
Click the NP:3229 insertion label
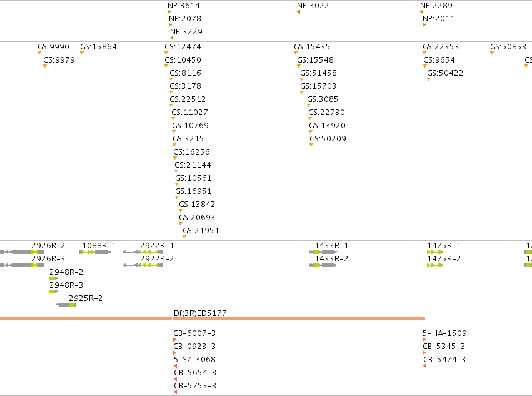[x=186, y=31]
